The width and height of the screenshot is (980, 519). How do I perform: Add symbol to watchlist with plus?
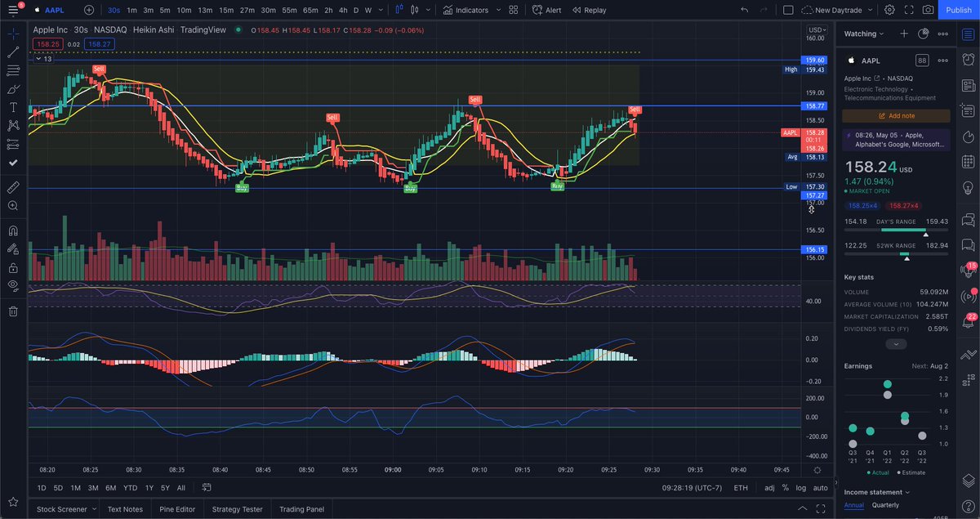[904, 34]
